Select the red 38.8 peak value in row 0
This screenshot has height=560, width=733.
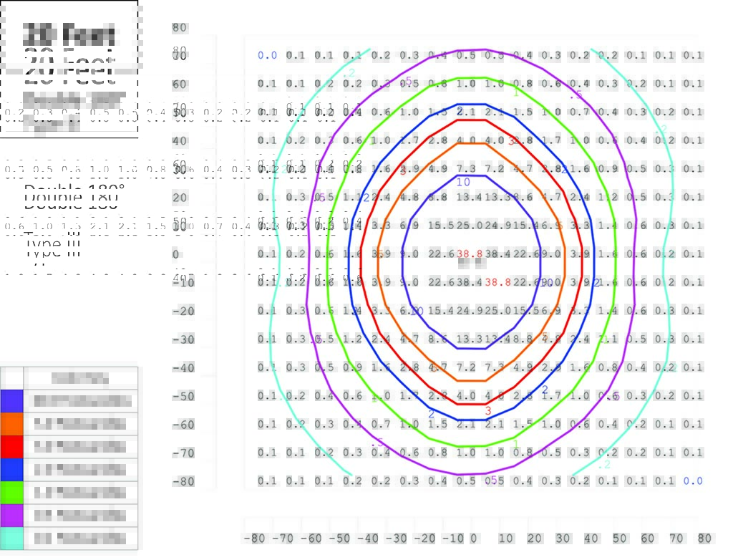(x=470, y=254)
